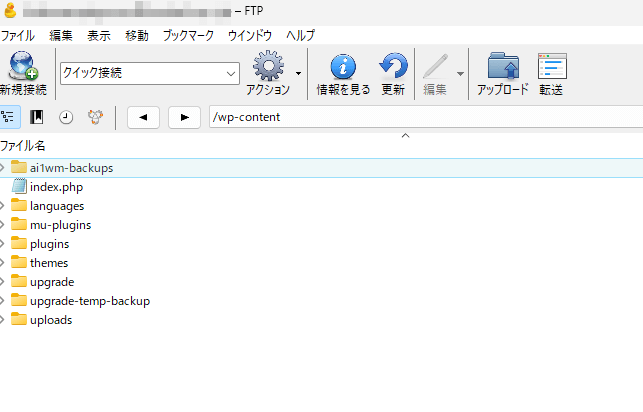
Task: Open the File (ファイル) menu
Action: (x=17, y=35)
